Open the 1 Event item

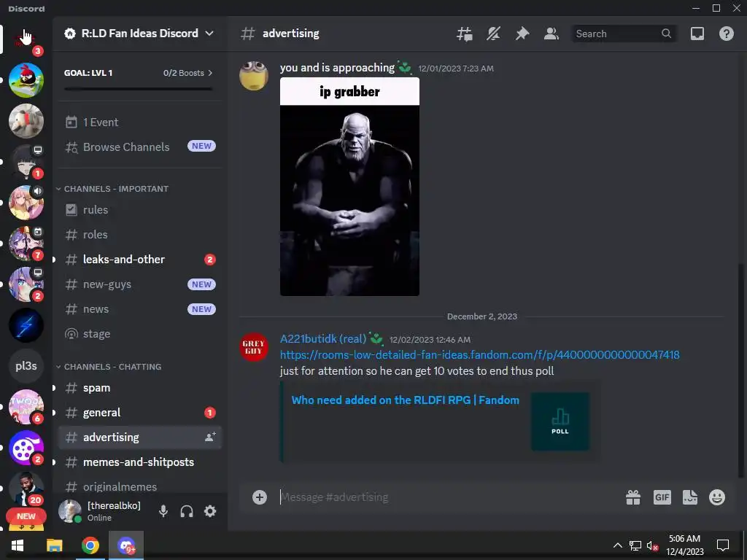[139, 122]
